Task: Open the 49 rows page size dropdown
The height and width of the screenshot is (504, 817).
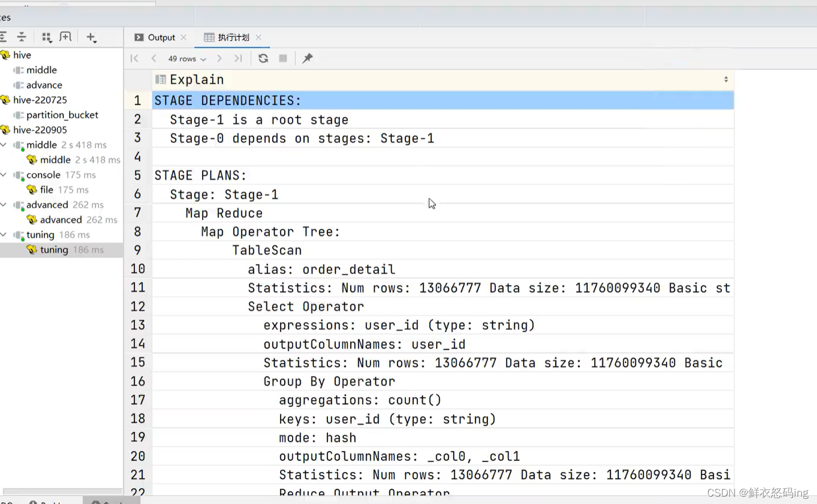Action: click(x=187, y=59)
